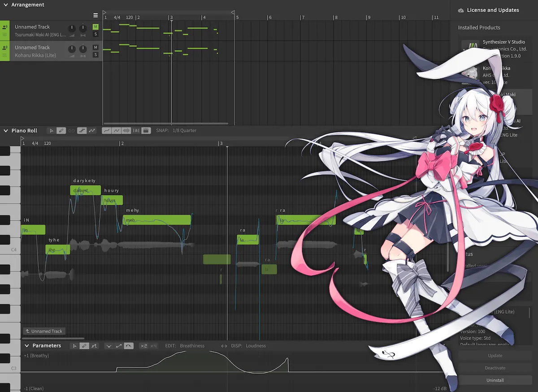
Task: Toggle pitch curve display in Piano Roll toolbar
Action: [x=92, y=130]
